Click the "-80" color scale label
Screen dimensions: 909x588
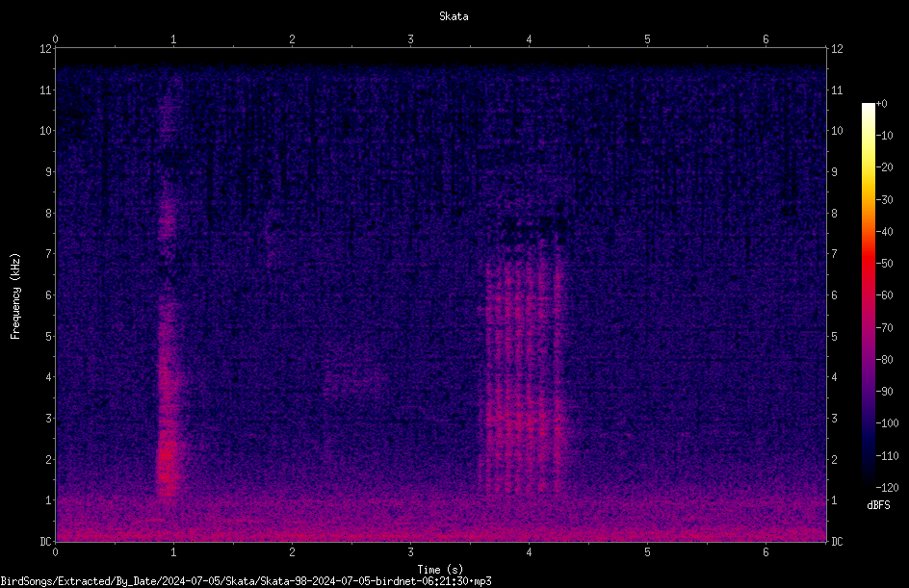[x=884, y=360]
